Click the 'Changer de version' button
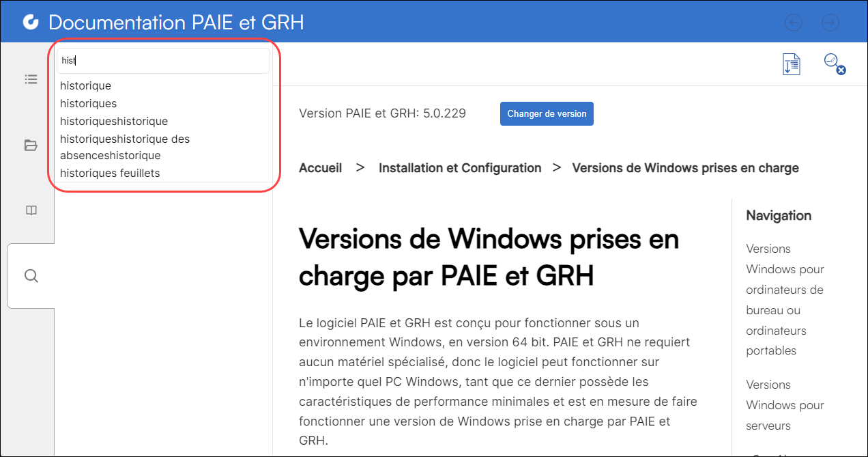The image size is (868, 457). click(x=547, y=114)
